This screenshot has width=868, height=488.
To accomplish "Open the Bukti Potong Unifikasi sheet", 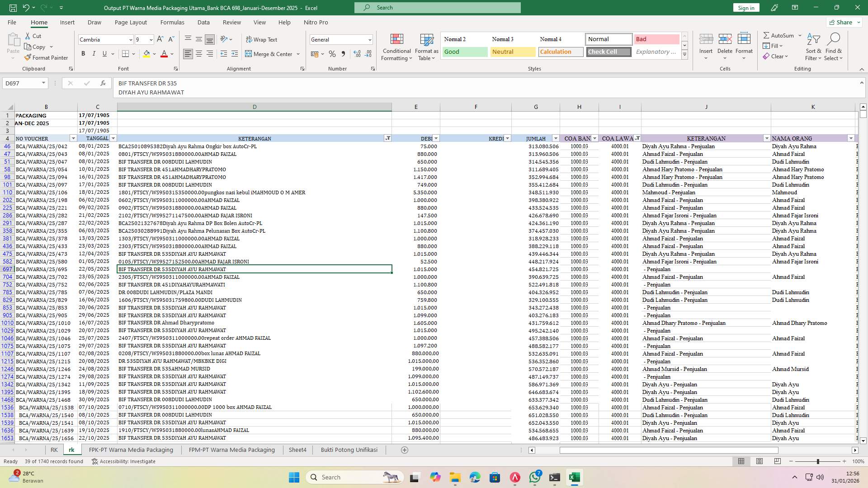I will pyautogui.click(x=349, y=450).
